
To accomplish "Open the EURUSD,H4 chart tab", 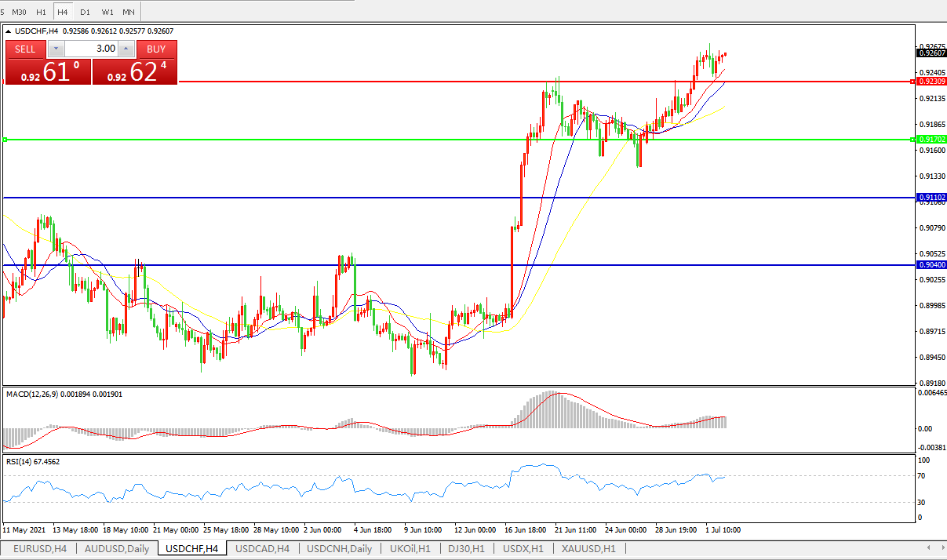I will click(x=39, y=549).
